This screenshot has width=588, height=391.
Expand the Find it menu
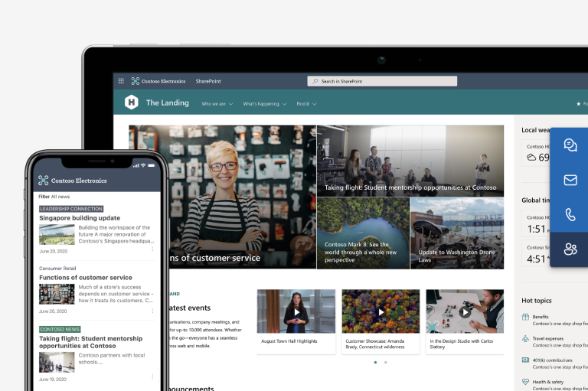click(x=306, y=104)
